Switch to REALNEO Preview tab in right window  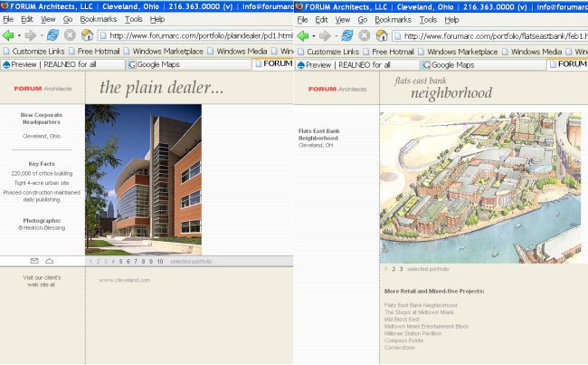tap(357, 65)
